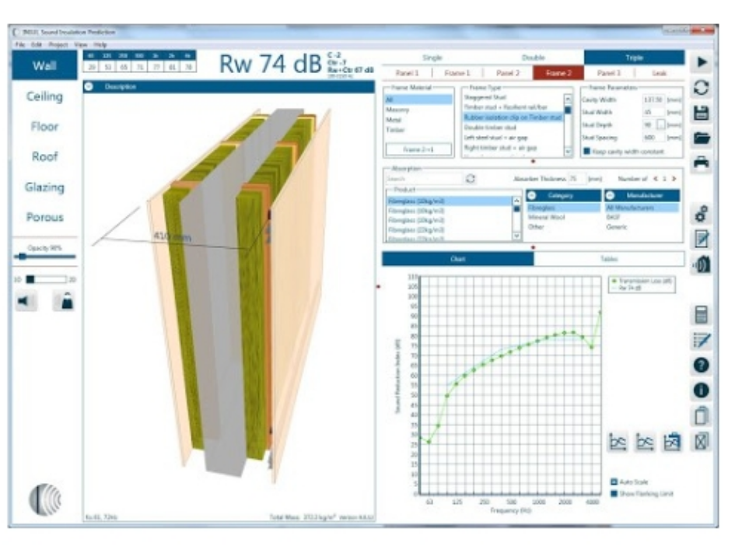Click the save floppy disk icon
The width and height of the screenshot is (749, 560).
pyautogui.click(x=701, y=114)
